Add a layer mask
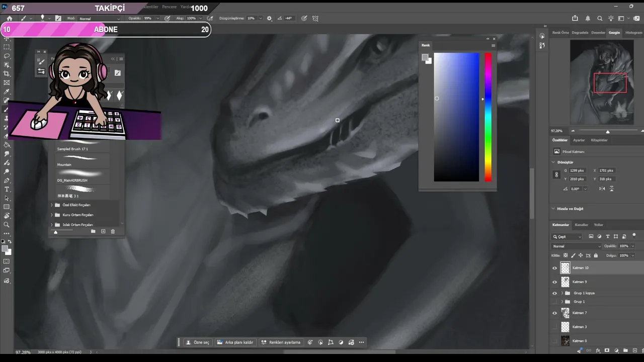644x362 pixels. (607, 350)
